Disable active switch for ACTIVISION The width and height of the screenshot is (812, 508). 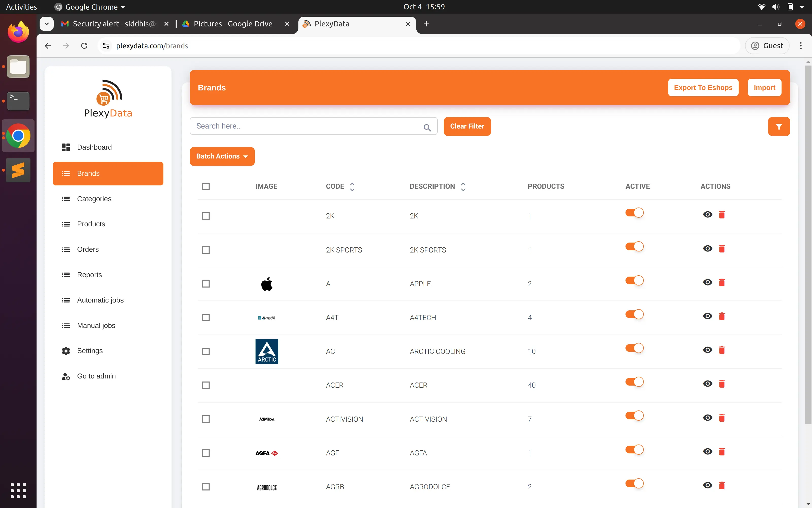[634, 416]
